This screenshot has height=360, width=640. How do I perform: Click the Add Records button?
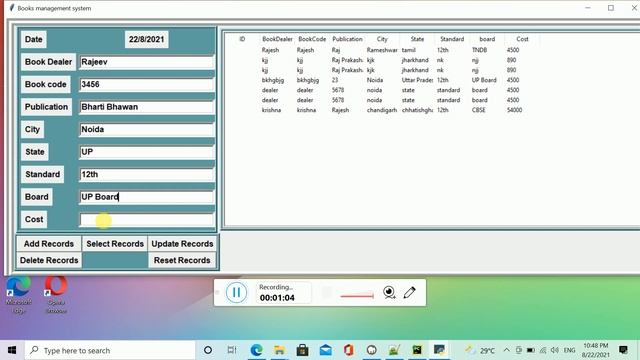click(x=49, y=244)
